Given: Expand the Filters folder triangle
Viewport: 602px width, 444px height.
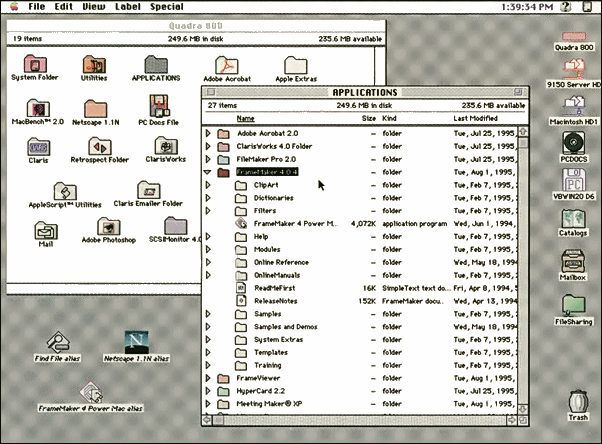Looking at the screenshot, I should pos(208,210).
